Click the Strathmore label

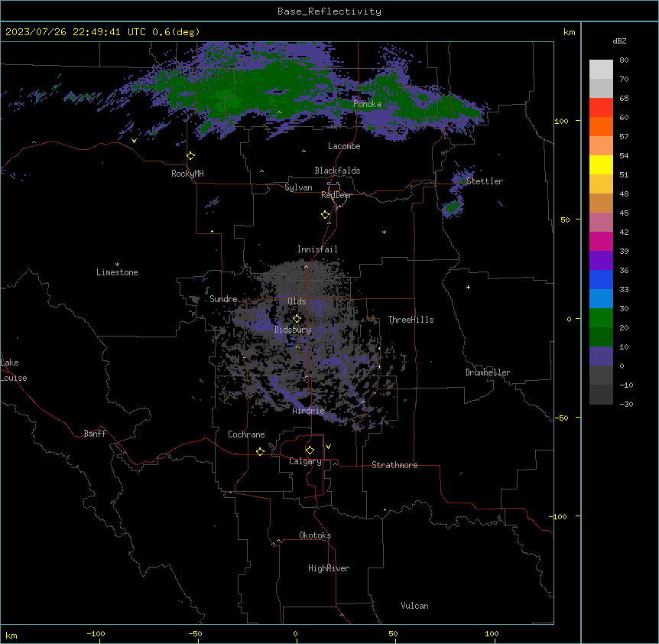click(394, 465)
